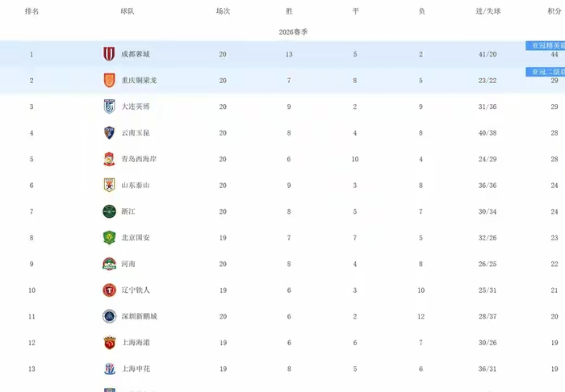Click the 亚冠二级 qualification tag
Screen dimensions: 565x392
click(545, 72)
